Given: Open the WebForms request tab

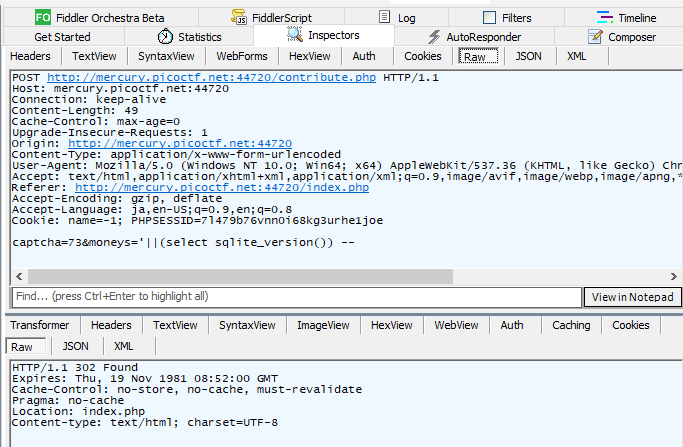Looking at the screenshot, I should 242,56.
